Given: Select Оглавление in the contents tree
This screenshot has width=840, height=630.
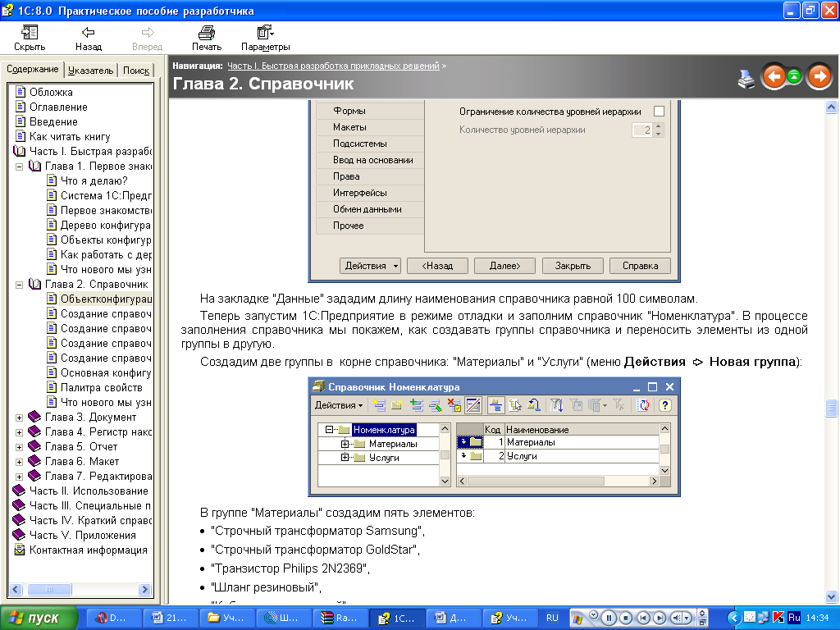Looking at the screenshot, I should (58, 107).
